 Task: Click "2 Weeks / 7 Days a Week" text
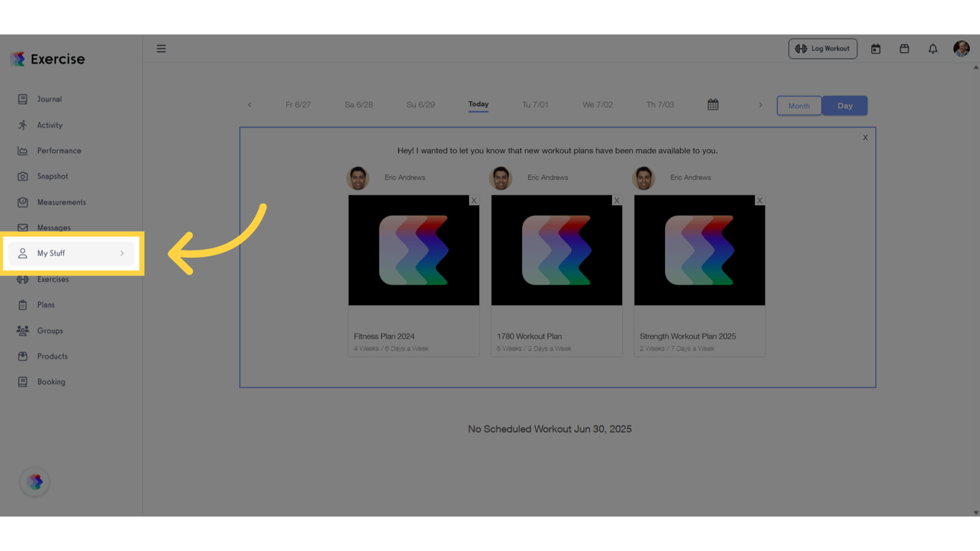coord(677,349)
